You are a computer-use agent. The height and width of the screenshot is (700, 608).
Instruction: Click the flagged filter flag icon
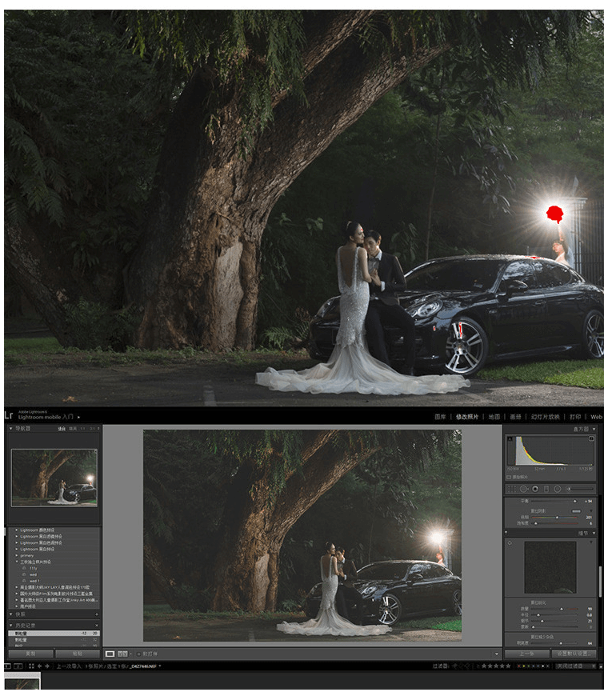455,666
